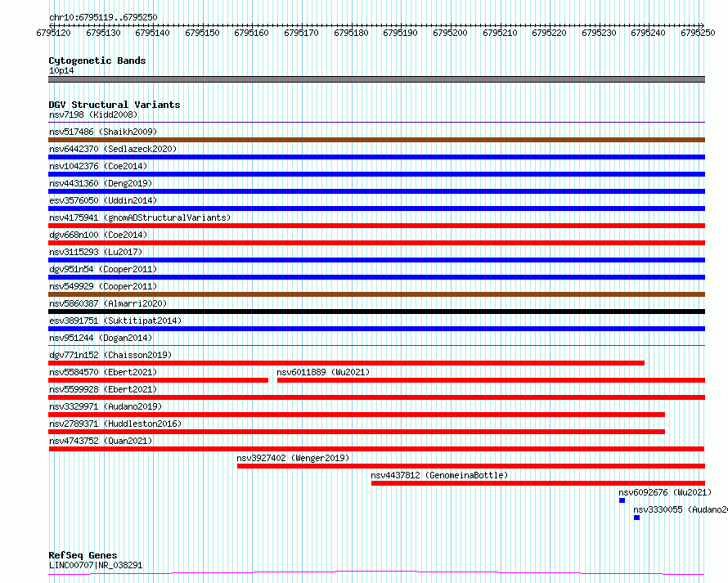
Task: Click the nsv4743752 (Quan2021) label
Action: 101,441
